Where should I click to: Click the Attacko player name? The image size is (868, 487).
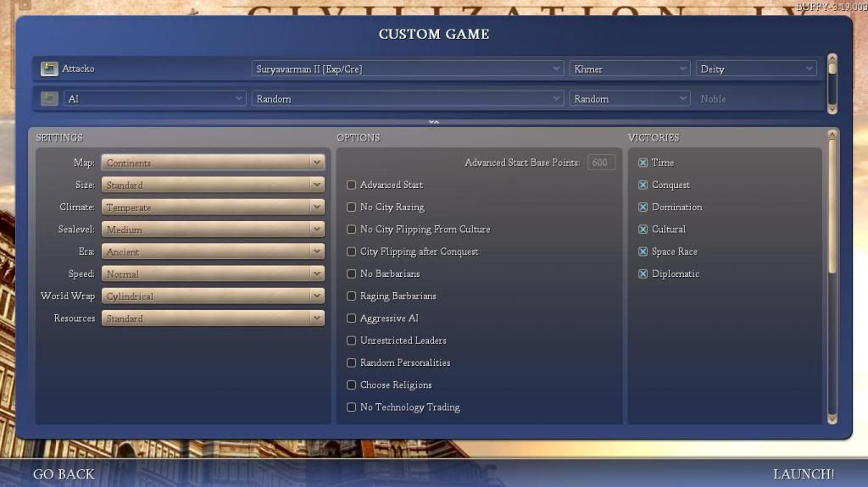tap(78, 69)
